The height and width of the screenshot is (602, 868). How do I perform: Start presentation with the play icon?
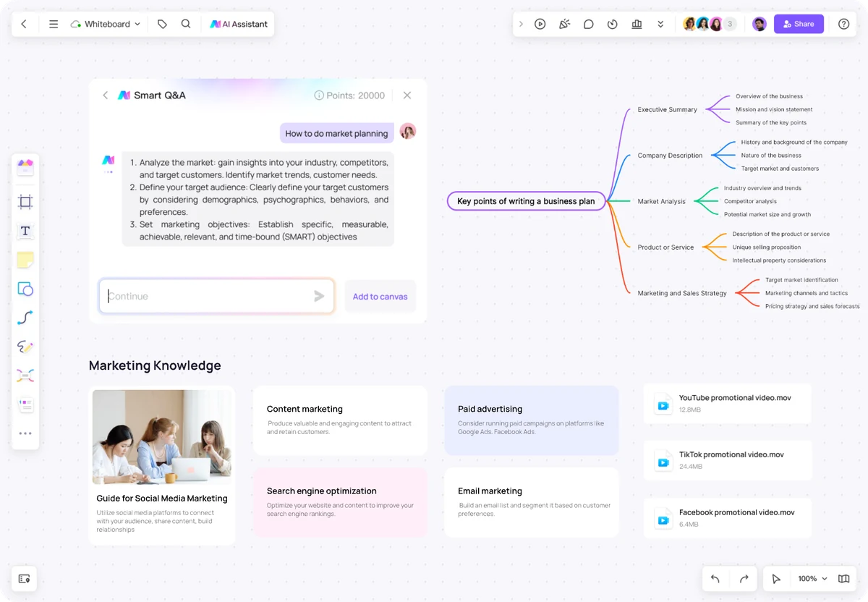coord(540,24)
